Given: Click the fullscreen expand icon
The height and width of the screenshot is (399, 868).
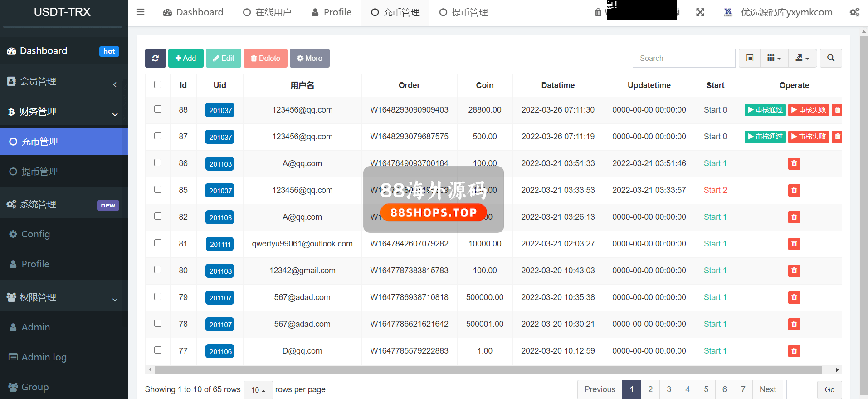Looking at the screenshot, I should click(x=700, y=12).
